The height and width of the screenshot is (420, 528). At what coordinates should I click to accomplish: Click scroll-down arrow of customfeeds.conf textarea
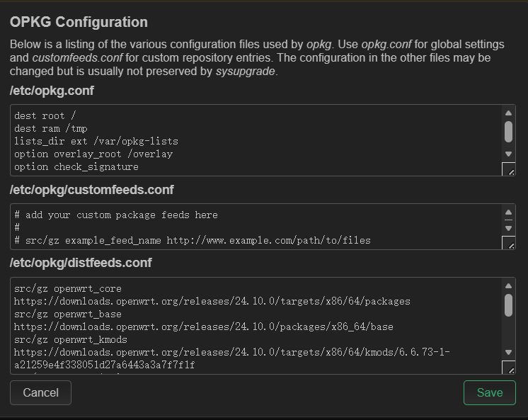click(508, 228)
